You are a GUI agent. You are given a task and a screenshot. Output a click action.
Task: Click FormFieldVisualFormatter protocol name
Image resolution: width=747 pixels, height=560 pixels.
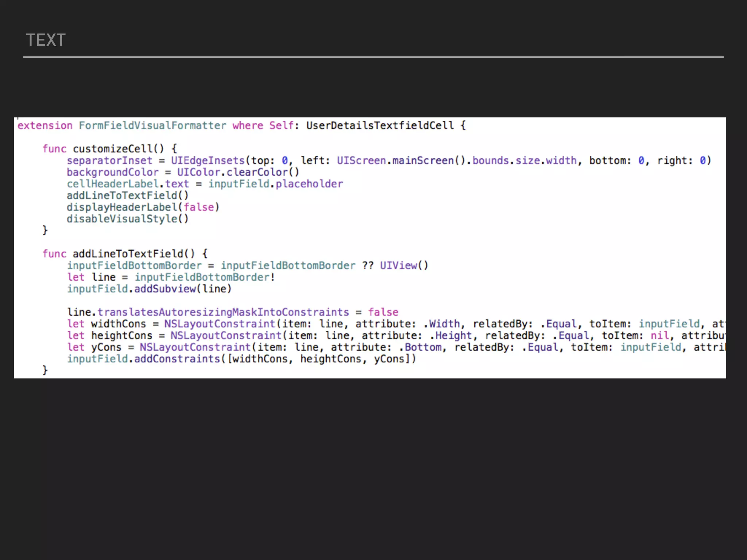[152, 125]
